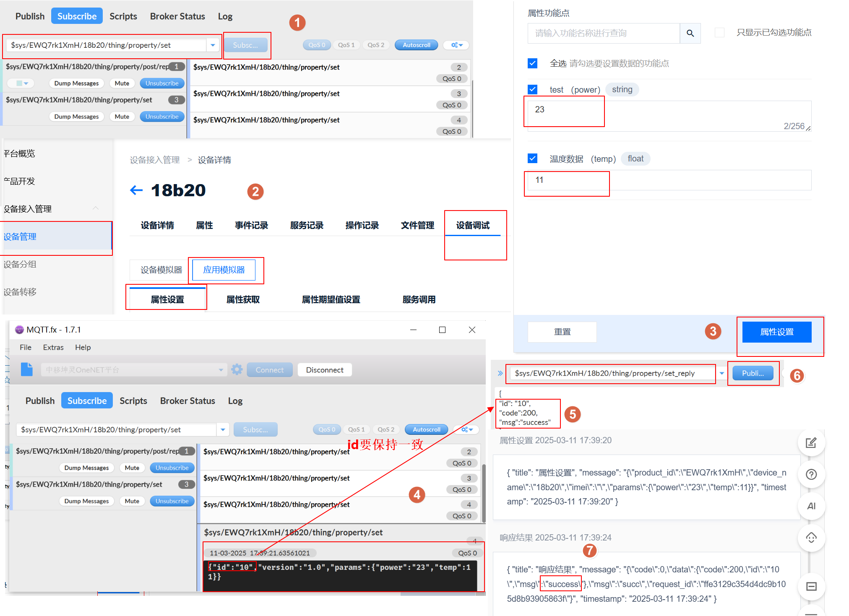
Task: Switch to 属性 tab of device
Action: click(x=204, y=225)
